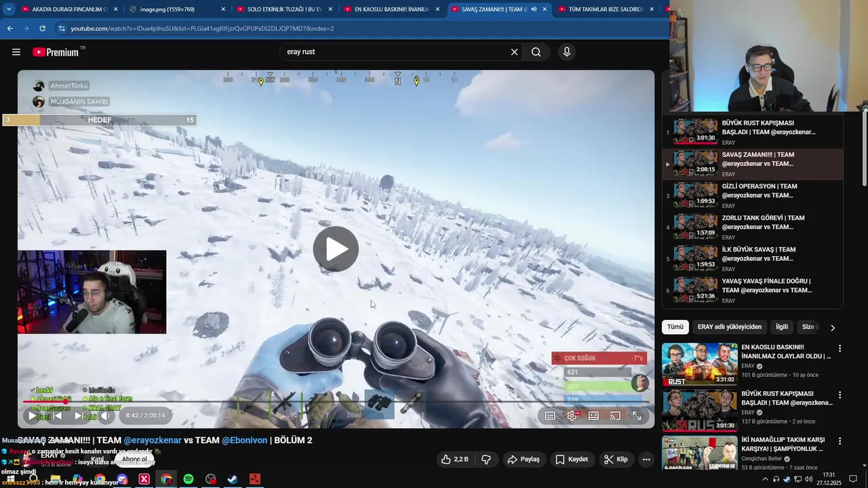Open Windows Start menu

(x=12, y=479)
